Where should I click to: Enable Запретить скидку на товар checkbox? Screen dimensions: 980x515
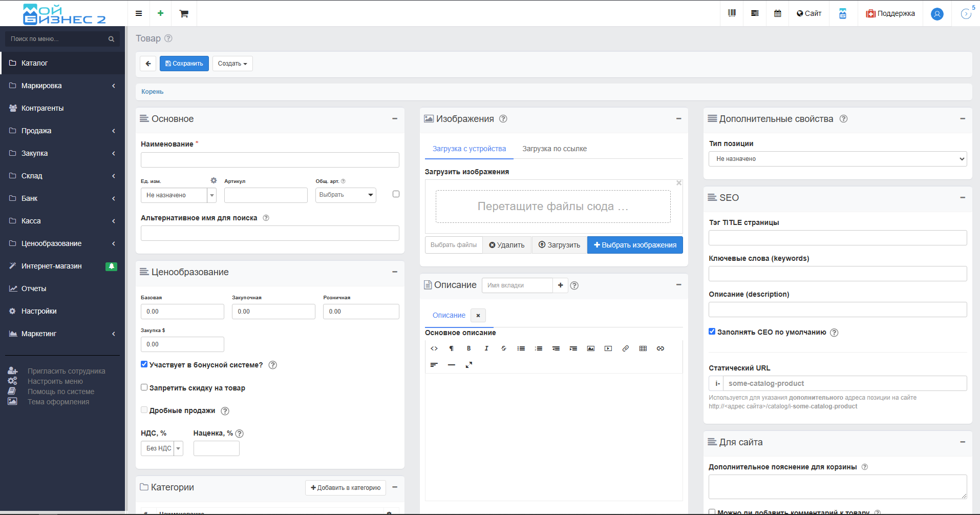tap(144, 387)
